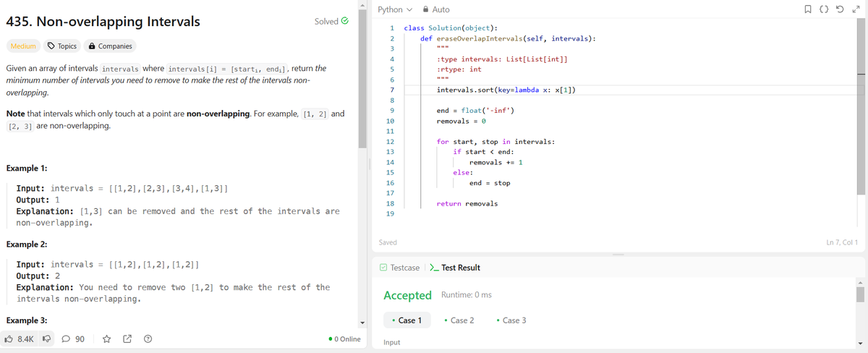Click the '0 Online' status indicator
The width and height of the screenshot is (868, 353).
click(344, 339)
